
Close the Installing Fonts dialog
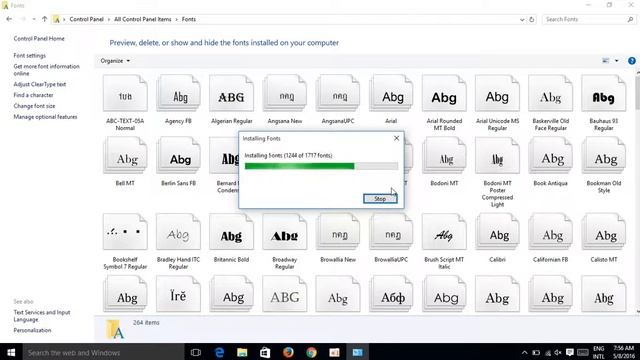point(396,138)
